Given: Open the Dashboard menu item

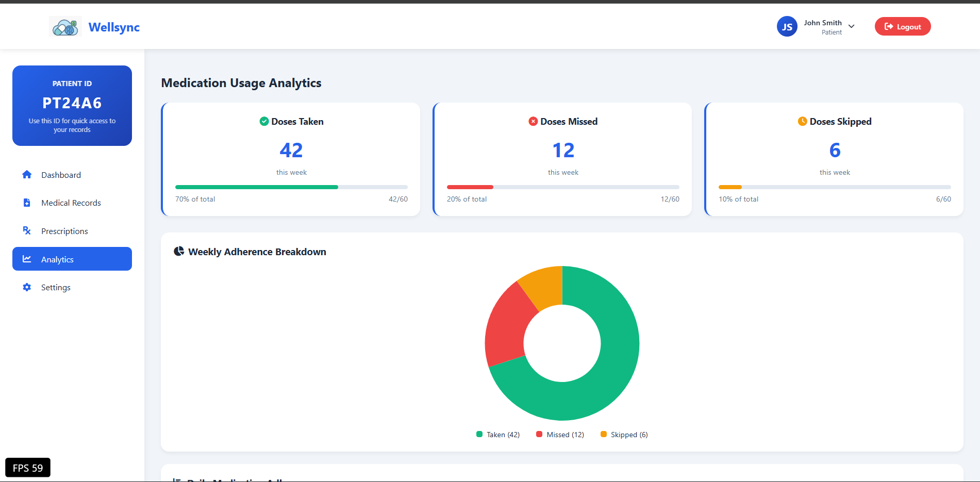Looking at the screenshot, I should 72,175.
